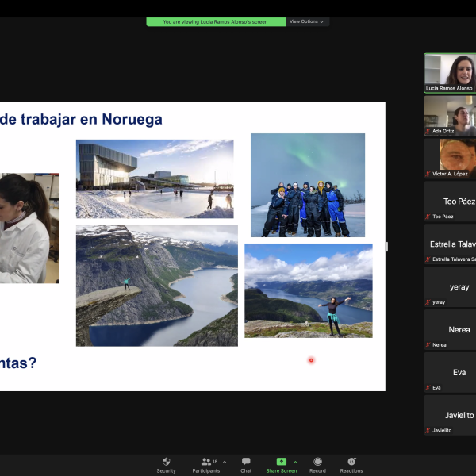This screenshot has height=476, width=476.
Task: Click the Eva participant tile
Action: point(450,372)
